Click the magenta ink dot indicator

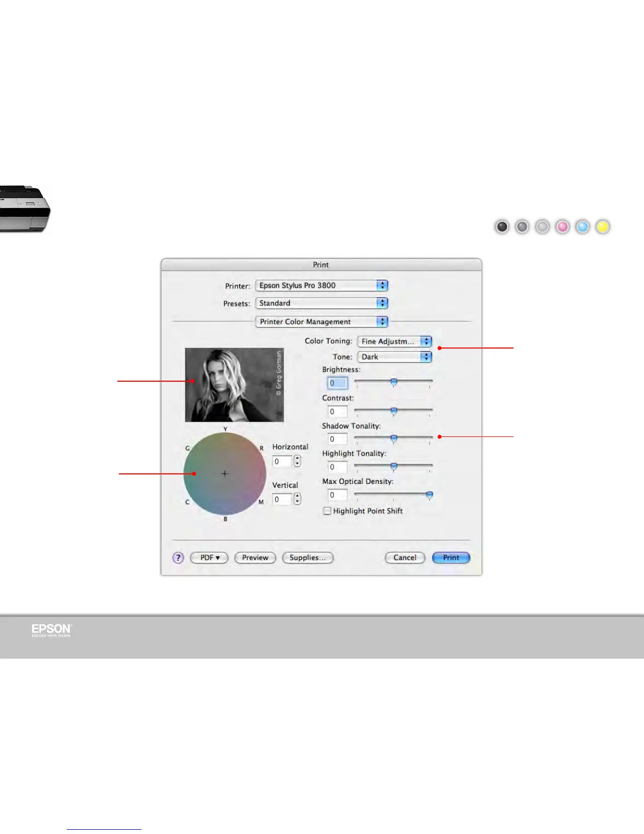coord(562,226)
